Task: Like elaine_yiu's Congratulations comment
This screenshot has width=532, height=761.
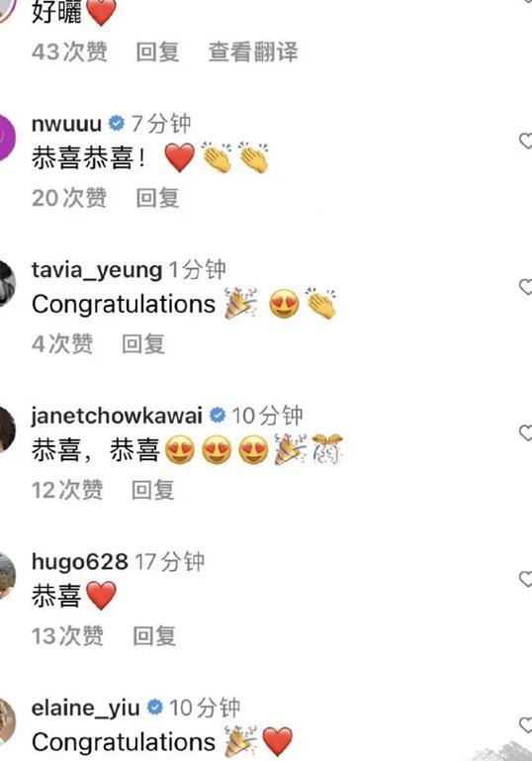Action: point(526,724)
